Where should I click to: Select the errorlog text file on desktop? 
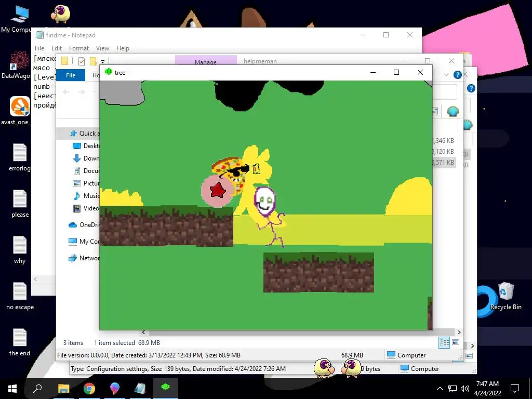tap(19, 157)
